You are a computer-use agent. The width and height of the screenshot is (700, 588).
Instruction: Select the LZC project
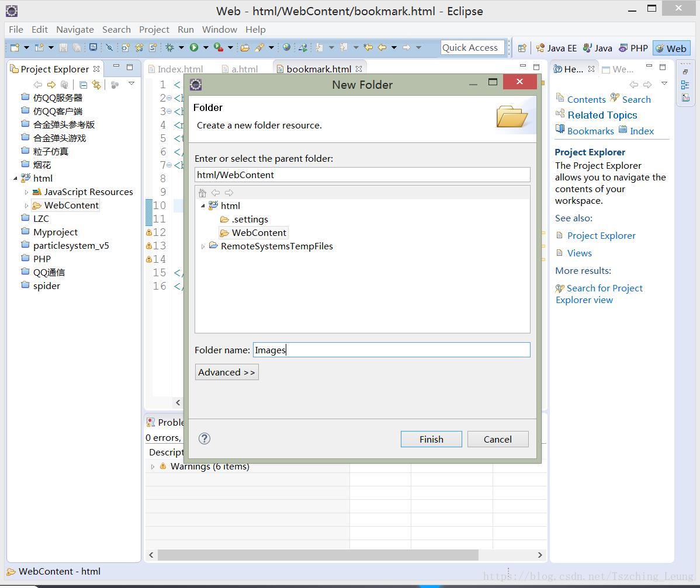[35, 219]
